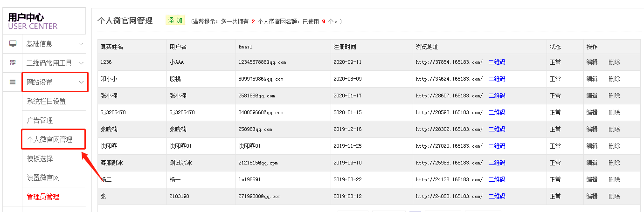Expand the 基础信息 chevron arrow
Image resolution: width=644 pixels, height=212 pixels.
click(x=81, y=44)
